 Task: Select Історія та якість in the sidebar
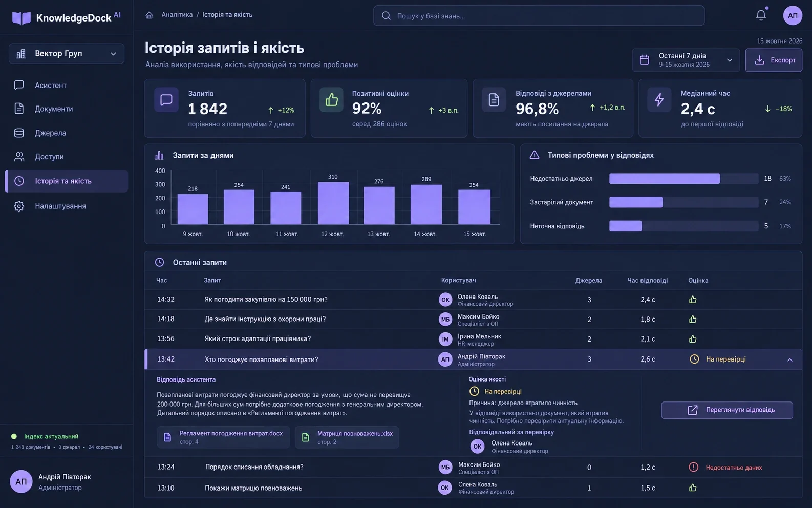click(67, 181)
